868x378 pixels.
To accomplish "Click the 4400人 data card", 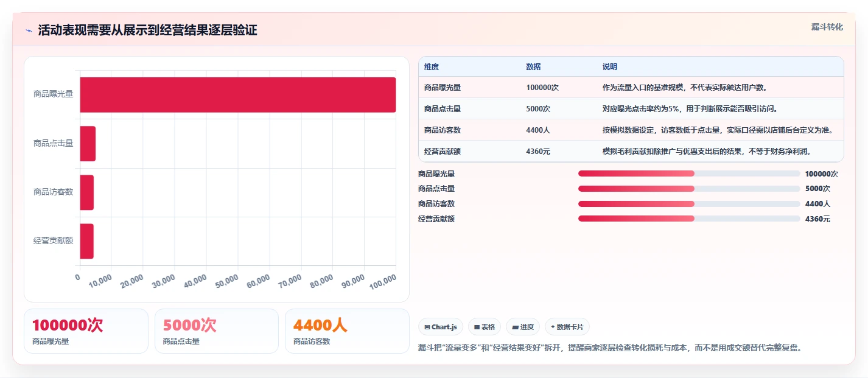I will (x=347, y=331).
